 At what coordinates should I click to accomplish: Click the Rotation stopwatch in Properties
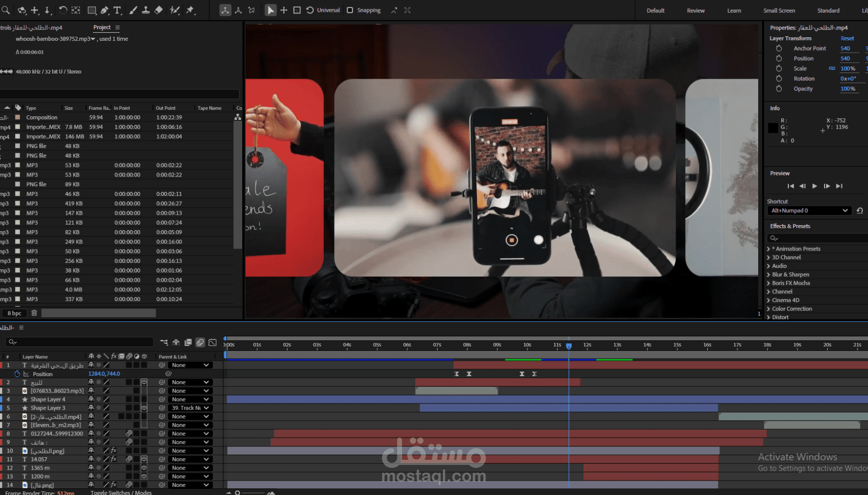click(779, 79)
